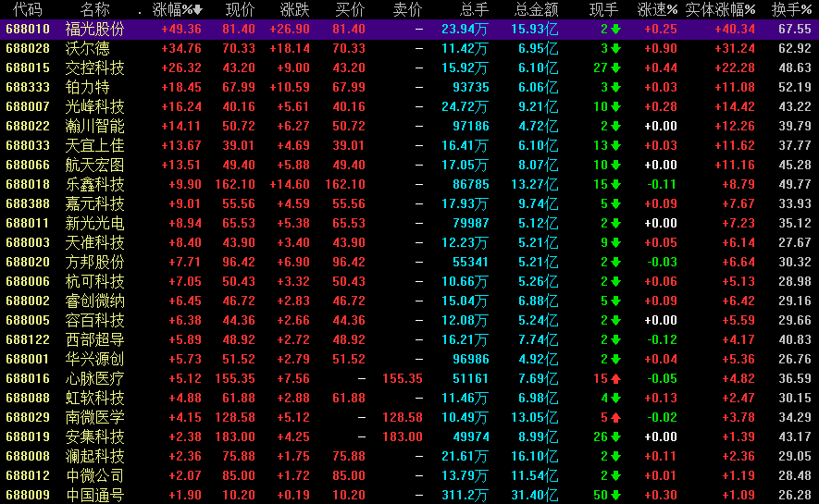Viewport: 819px width, 504px height.
Task: Click stock code 688009
Action: coord(28,495)
